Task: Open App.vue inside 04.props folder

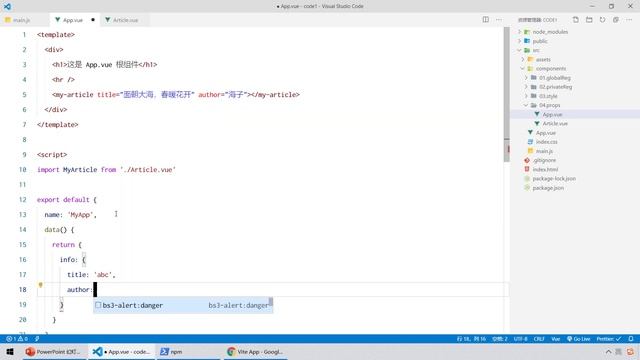Action: pyautogui.click(x=552, y=115)
